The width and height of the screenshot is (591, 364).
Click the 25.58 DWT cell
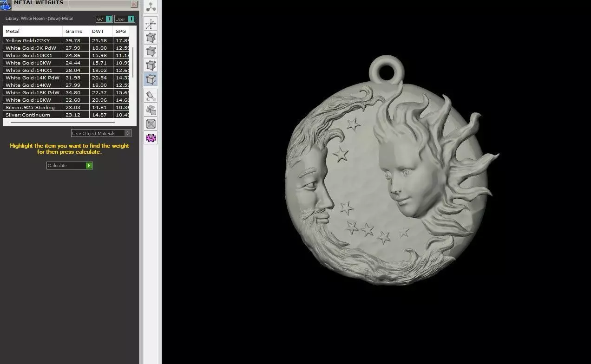pos(101,40)
